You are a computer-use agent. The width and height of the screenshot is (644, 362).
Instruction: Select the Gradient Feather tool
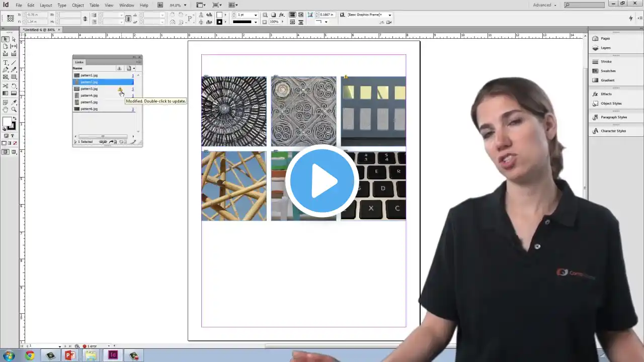pos(14,93)
